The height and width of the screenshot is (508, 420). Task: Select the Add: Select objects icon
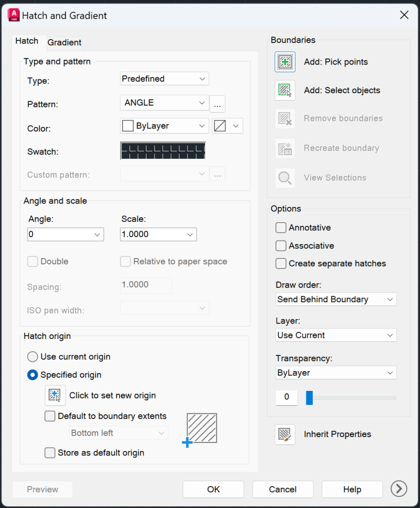(284, 90)
